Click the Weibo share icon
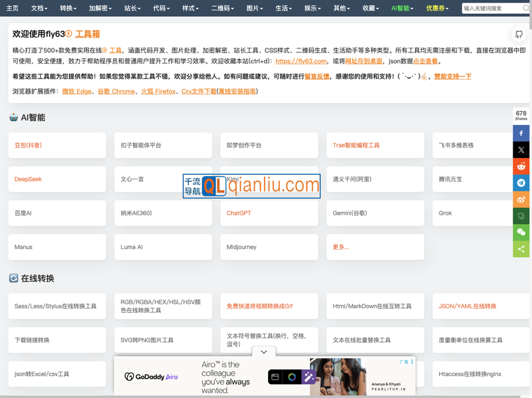Image resolution: width=532 pixels, height=398 pixels. click(521, 199)
